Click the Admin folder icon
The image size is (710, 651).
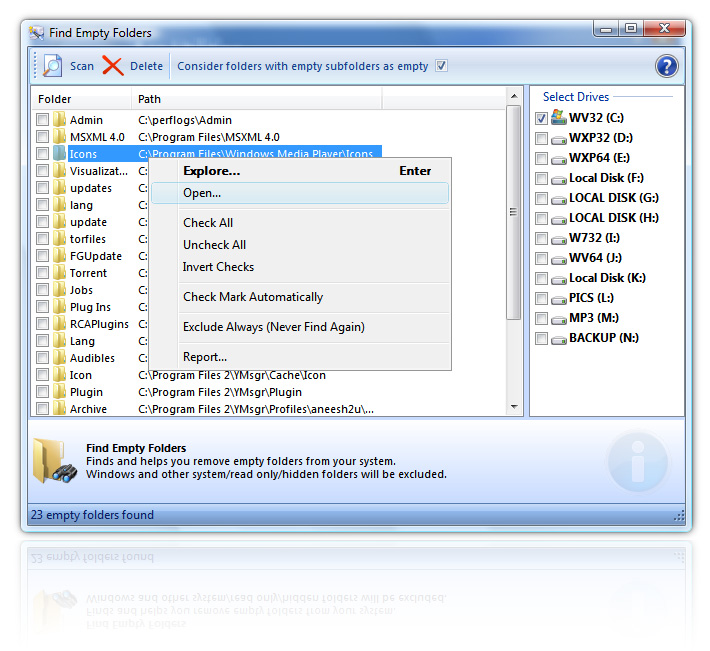point(59,120)
